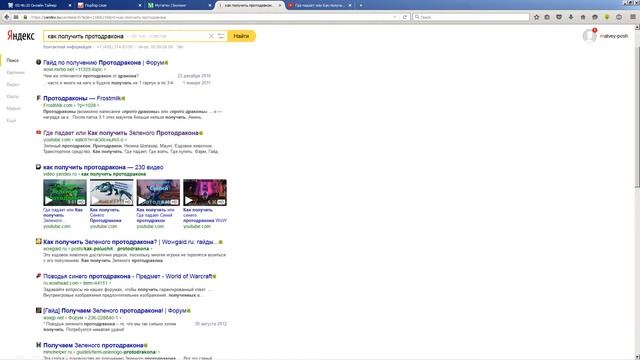The height and width of the screenshot is (360, 640).
Task: Close the Онлайн Таймер tab
Action: point(70,5)
